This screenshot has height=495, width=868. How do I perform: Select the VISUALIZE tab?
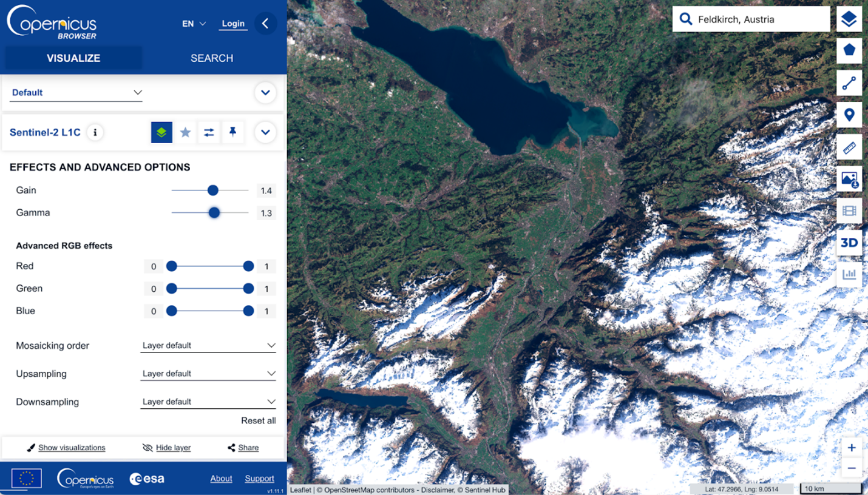73,58
